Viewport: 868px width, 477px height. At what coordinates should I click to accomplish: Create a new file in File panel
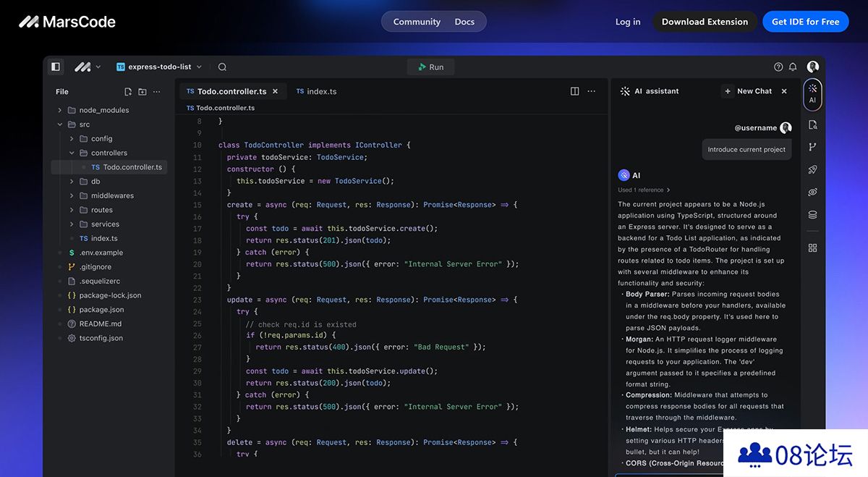tap(128, 92)
